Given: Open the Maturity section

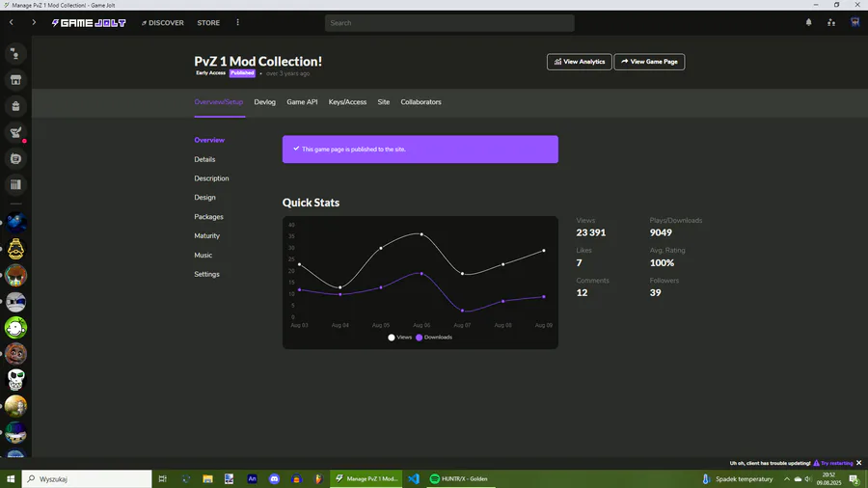Looking at the screenshot, I should [207, 235].
